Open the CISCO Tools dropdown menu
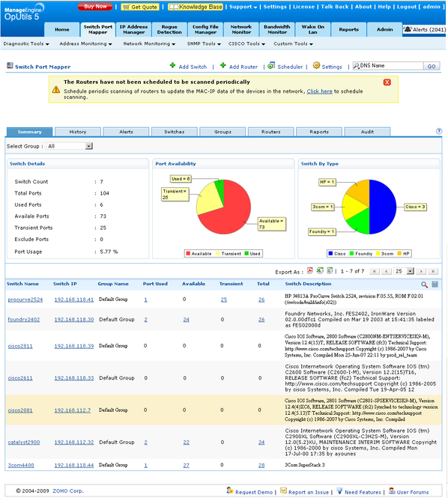 tap(246, 44)
